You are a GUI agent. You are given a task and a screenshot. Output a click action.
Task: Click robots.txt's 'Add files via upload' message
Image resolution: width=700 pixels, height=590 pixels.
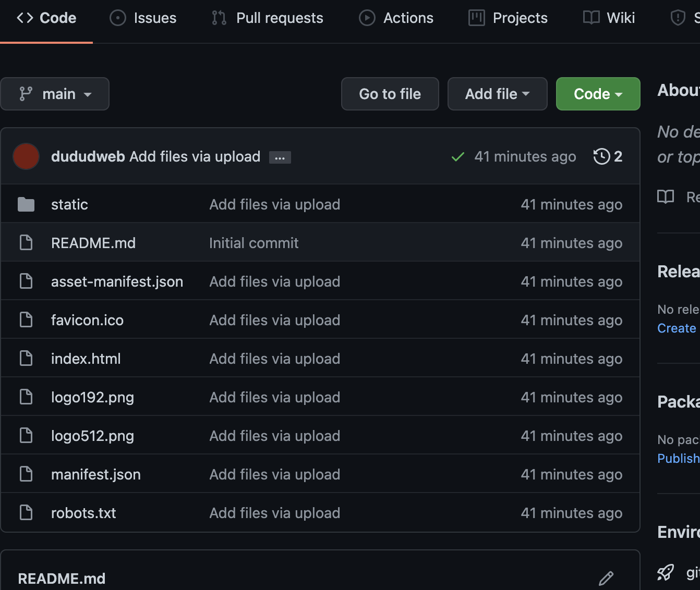275,513
